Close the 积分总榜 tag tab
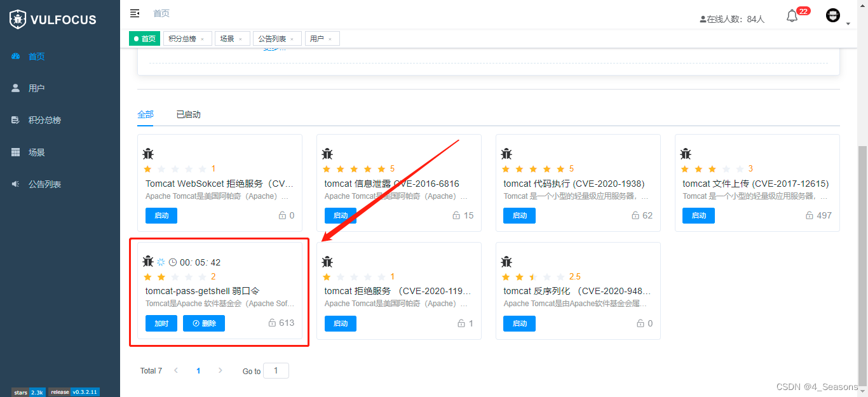 pos(202,39)
